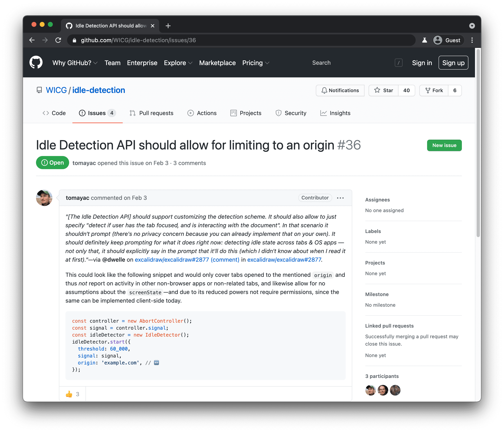The image size is (504, 432).
Task: Click the New issue button
Action: pyautogui.click(x=444, y=145)
